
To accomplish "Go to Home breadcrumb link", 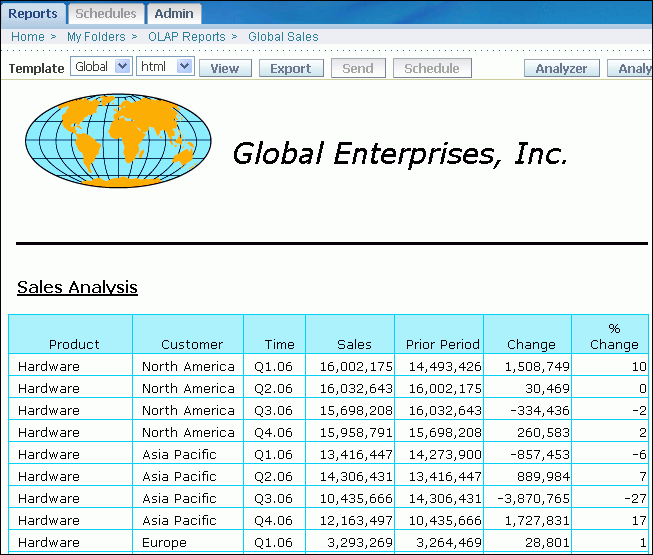I will 28,37.
